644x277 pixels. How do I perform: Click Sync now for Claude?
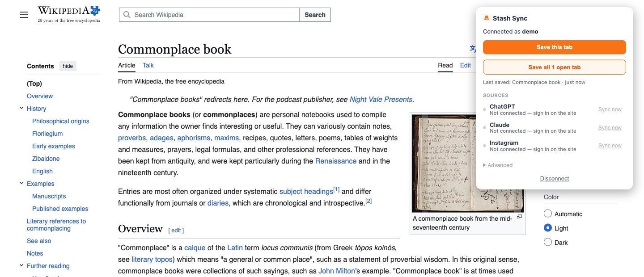point(610,128)
